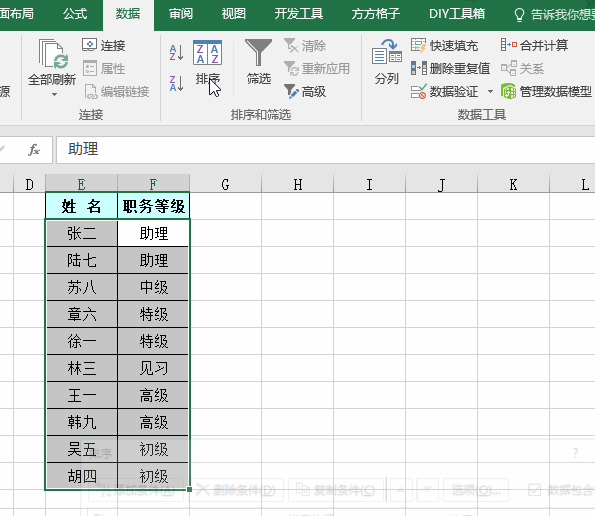595x516 pixels.
Task: Select column K header
Action: [513, 184]
